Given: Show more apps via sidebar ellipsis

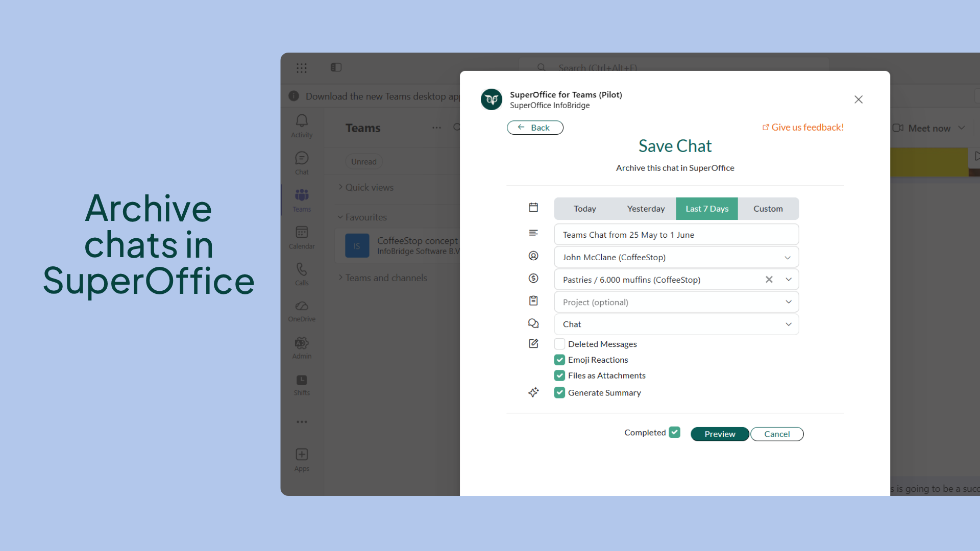Looking at the screenshot, I should point(302,422).
